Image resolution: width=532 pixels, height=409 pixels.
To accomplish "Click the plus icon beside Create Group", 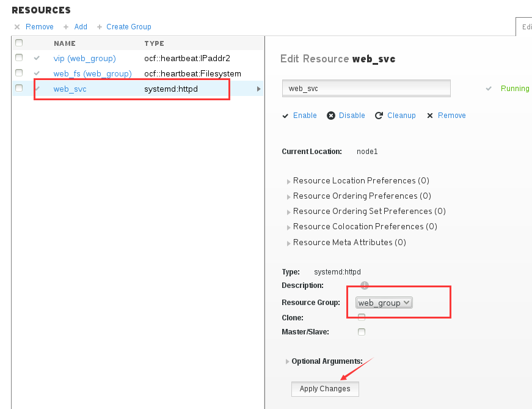I will pyautogui.click(x=100, y=27).
